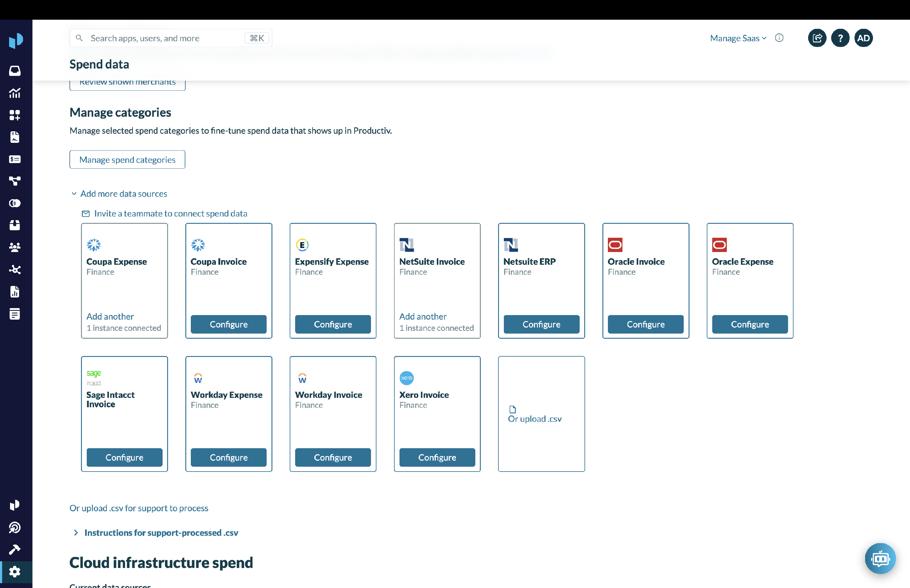
Task: Click the people team sidebar icon
Action: [x=15, y=247]
